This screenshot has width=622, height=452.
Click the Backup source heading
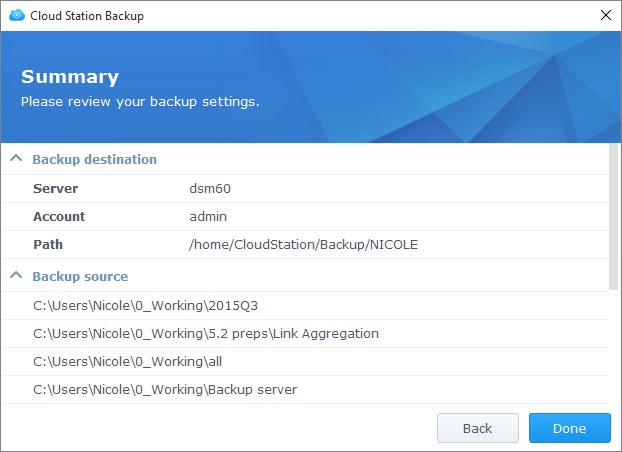coord(80,276)
